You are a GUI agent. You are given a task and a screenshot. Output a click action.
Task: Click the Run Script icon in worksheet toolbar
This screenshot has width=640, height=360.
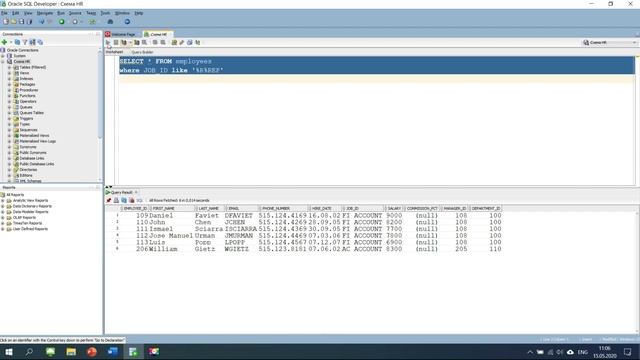(x=116, y=42)
